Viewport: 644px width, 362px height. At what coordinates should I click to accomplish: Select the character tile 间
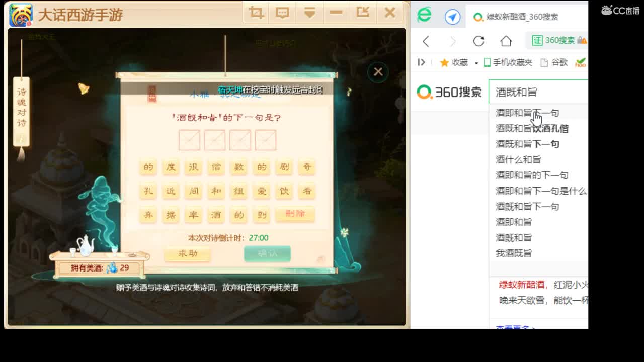click(x=194, y=191)
